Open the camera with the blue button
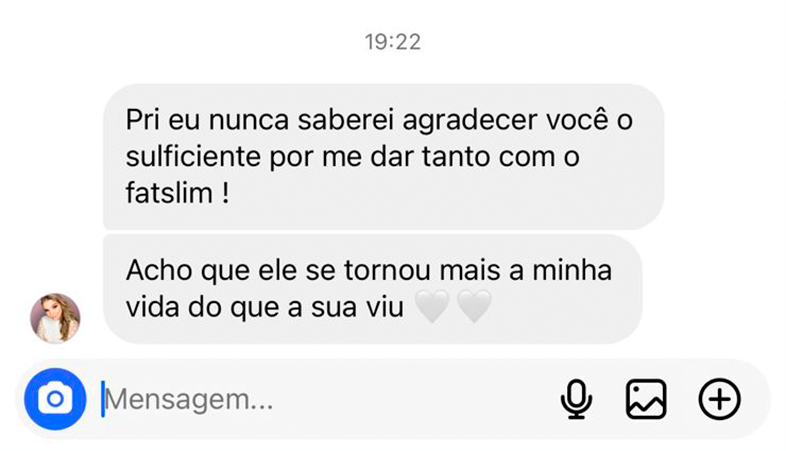The height and width of the screenshot is (451, 786). [55, 399]
